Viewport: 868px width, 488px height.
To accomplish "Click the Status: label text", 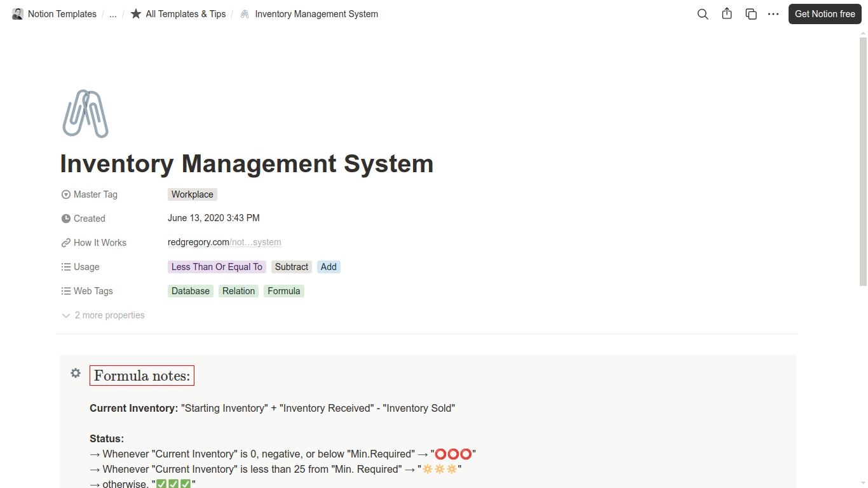I will click(x=107, y=438).
